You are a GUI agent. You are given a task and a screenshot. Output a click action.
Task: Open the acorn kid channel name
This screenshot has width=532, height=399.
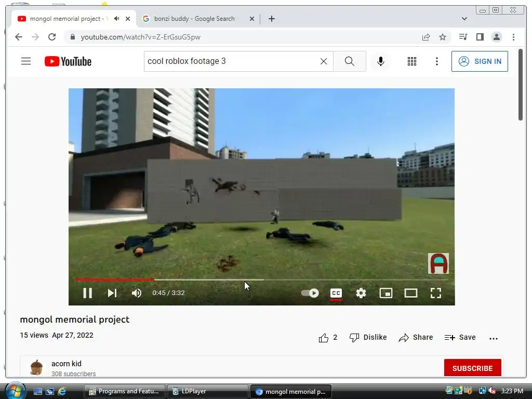click(66, 364)
